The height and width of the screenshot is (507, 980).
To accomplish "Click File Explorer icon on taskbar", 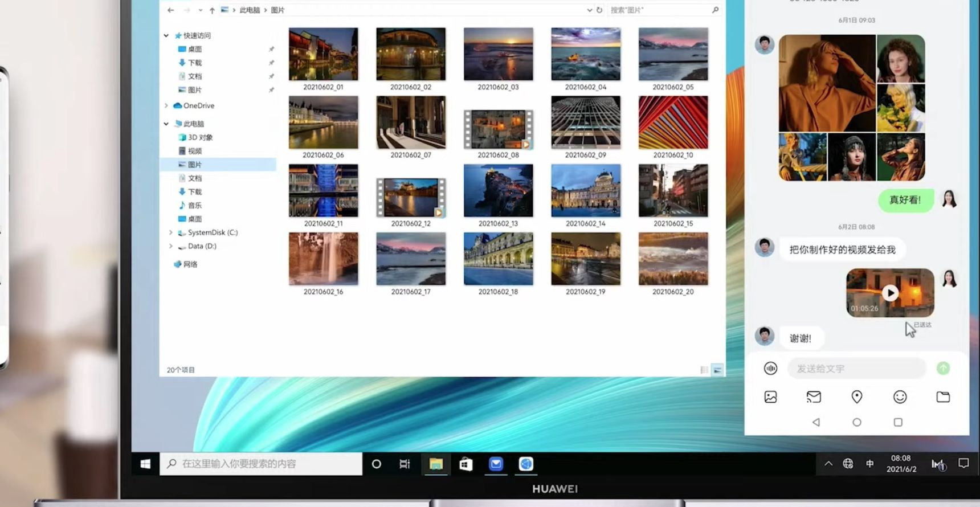I will 436,464.
